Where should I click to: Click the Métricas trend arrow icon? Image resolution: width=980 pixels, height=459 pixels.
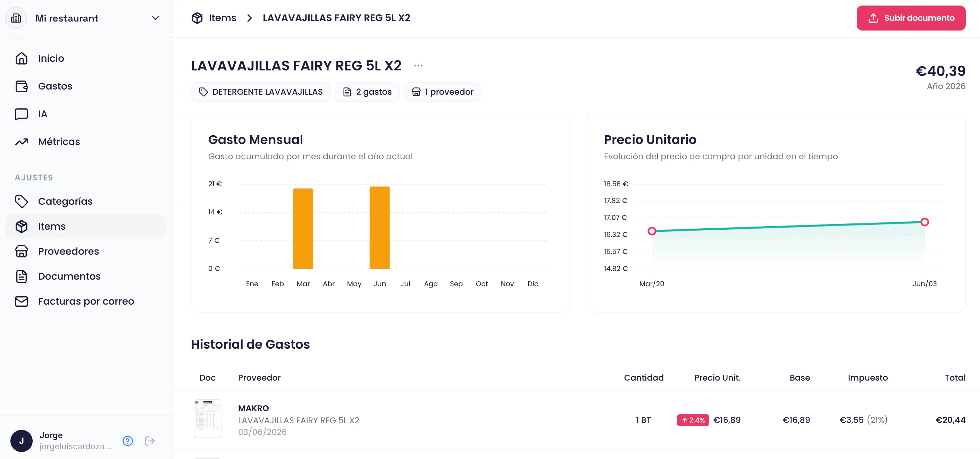click(21, 142)
